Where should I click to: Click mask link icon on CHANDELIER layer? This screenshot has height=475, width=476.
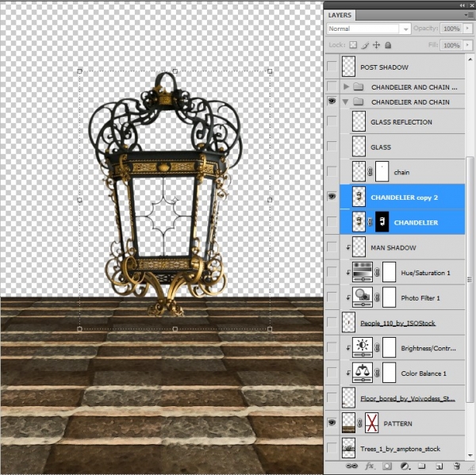(x=370, y=222)
